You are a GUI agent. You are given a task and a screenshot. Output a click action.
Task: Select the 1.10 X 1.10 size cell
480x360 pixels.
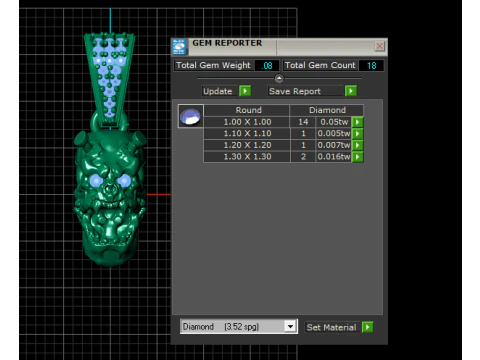tap(247, 134)
